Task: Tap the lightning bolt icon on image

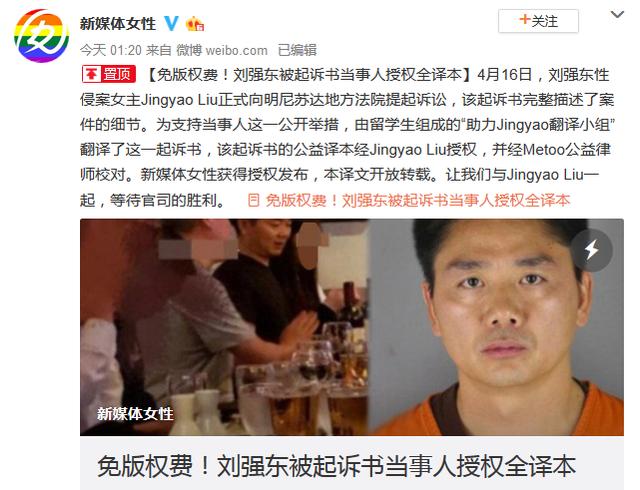Action: [x=591, y=249]
